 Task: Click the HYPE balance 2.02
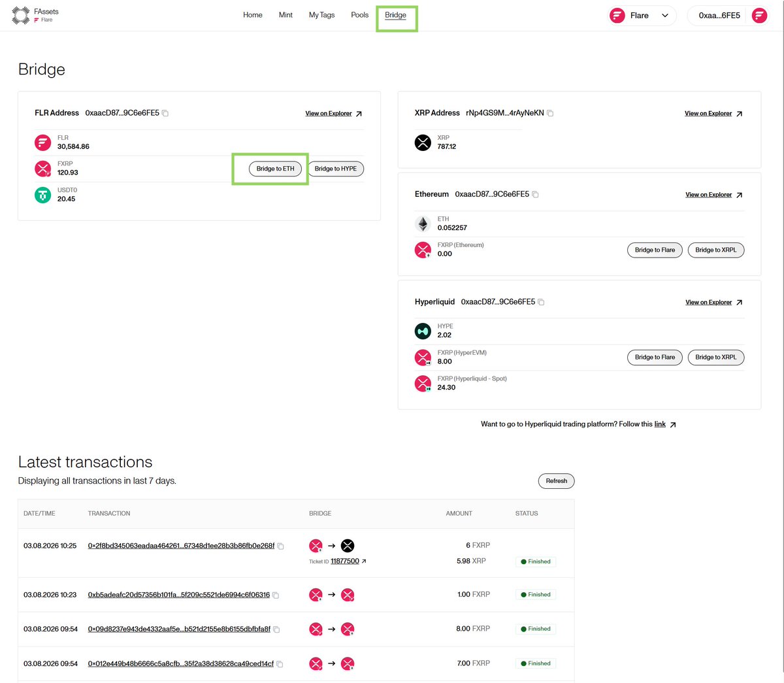pyautogui.click(x=444, y=335)
